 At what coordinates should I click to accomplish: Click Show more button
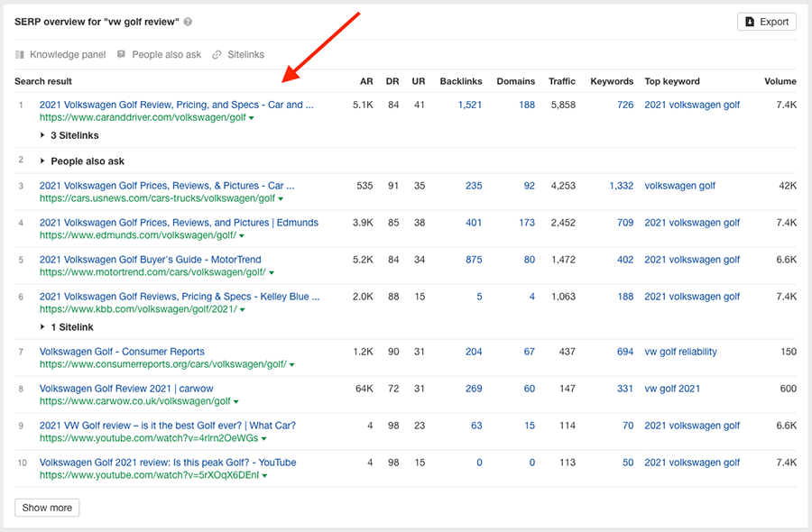(x=47, y=508)
